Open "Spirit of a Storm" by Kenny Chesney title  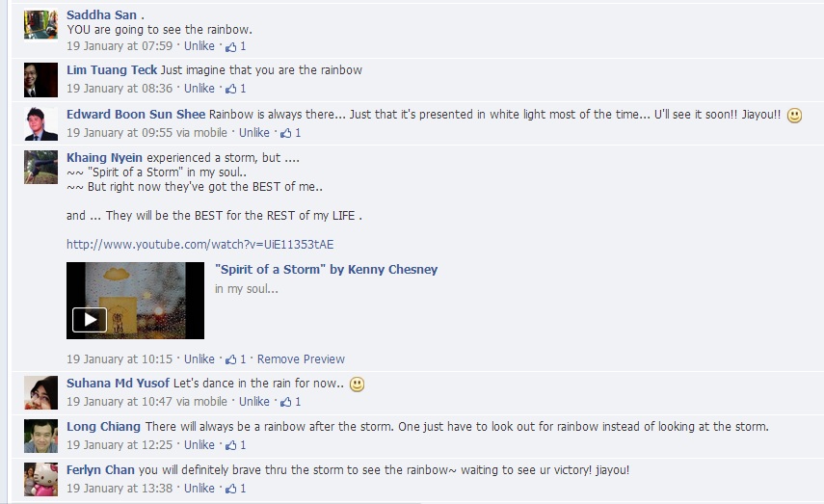pos(327,270)
